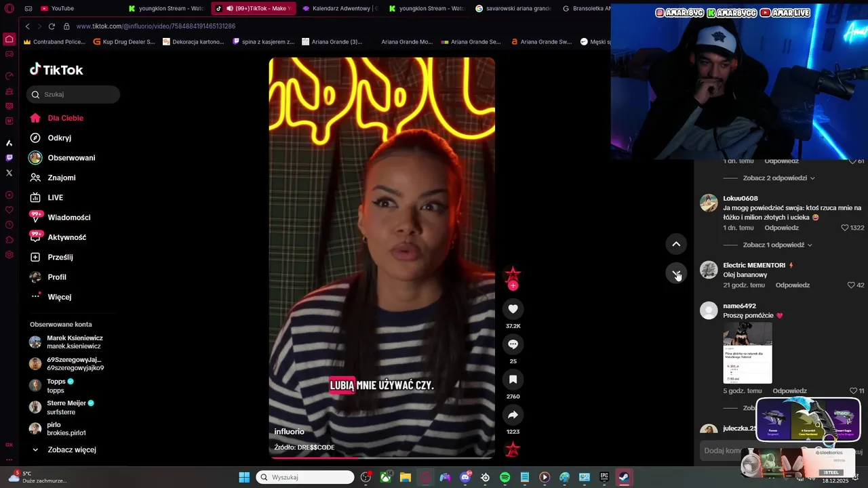
Task: Open Sterre Meijer followed account
Action: [x=62, y=407]
